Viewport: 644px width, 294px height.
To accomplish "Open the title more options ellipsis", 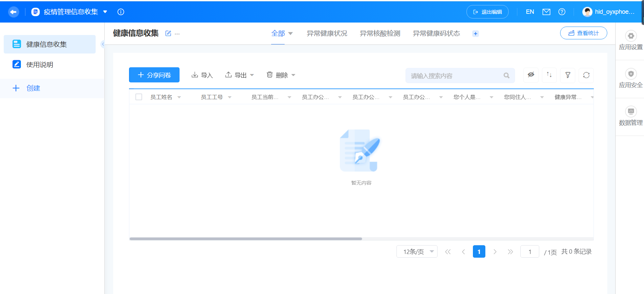I will (x=177, y=34).
